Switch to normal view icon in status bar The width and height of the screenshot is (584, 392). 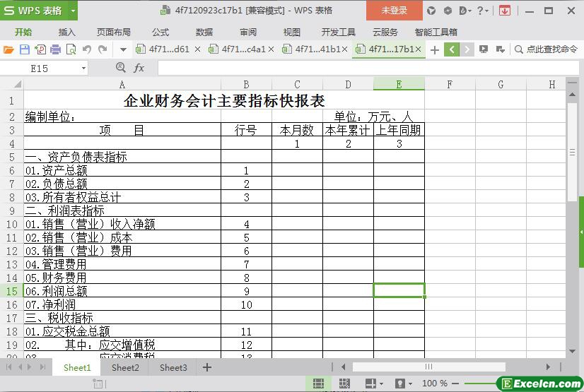[318, 383]
